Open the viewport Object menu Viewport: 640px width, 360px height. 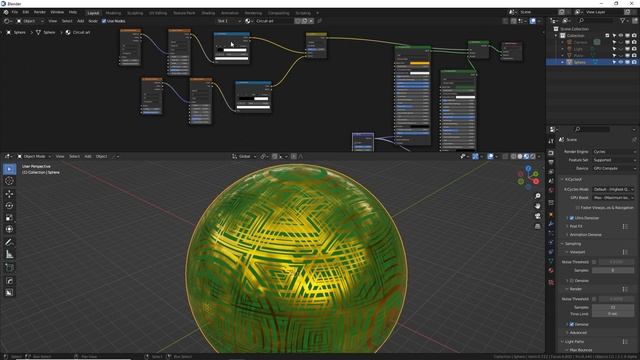click(x=101, y=156)
